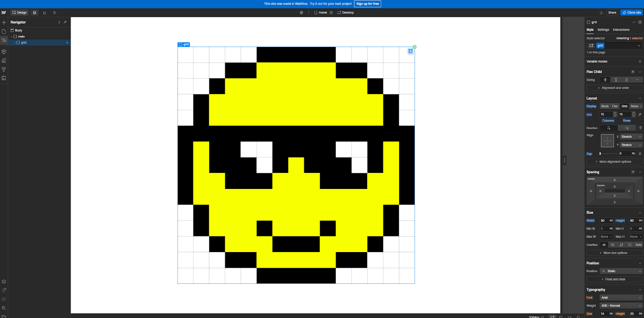The width and height of the screenshot is (644, 318).
Task: Open the CMS database icon in top bar
Action: point(35,12)
